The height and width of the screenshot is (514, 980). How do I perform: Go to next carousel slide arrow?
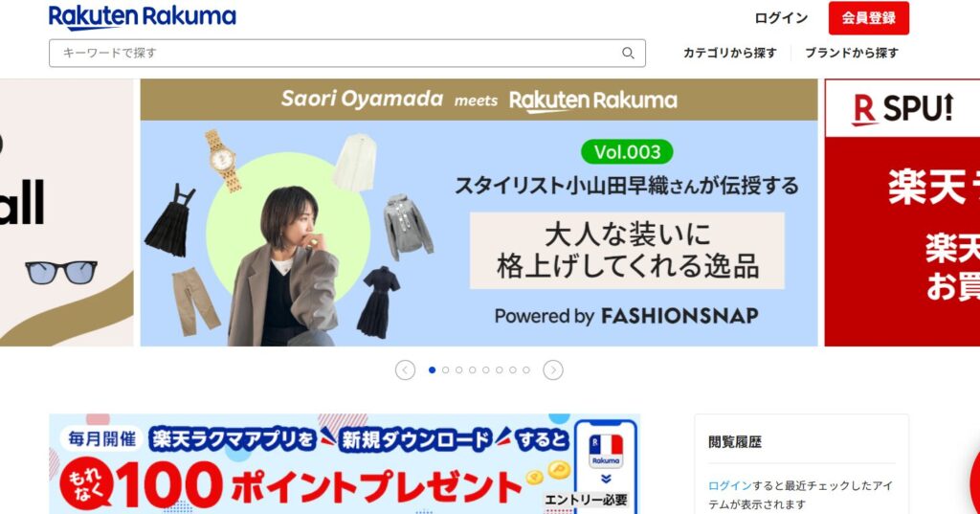(553, 370)
